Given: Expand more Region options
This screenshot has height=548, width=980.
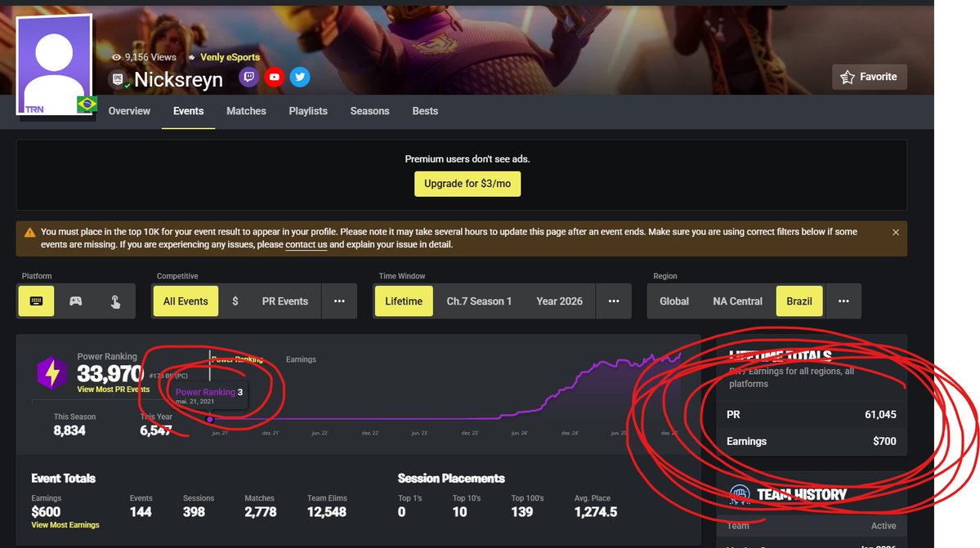Looking at the screenshot, I should 844,301.
